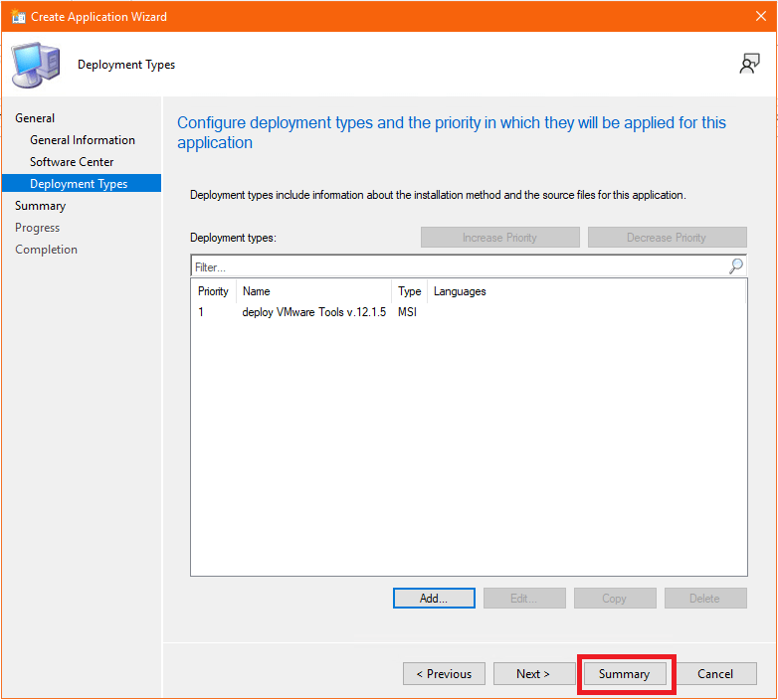Select the General section in sidebar

click(x=35, y=118)
